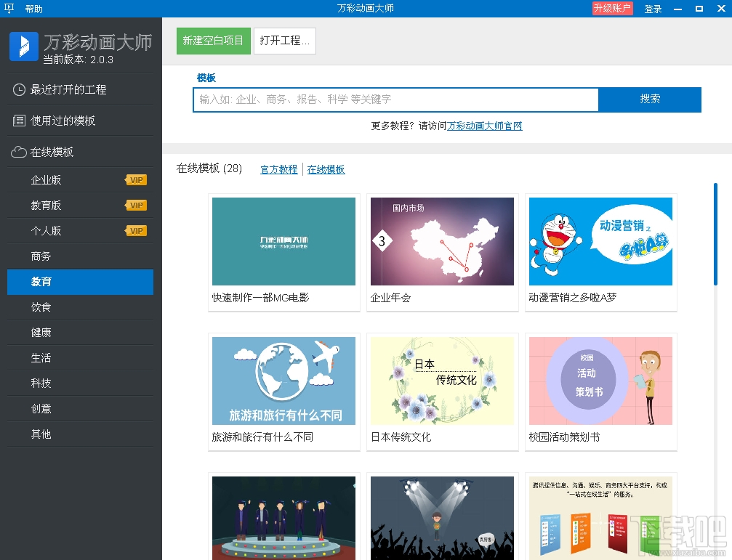Click the 升级账户 button
The height and width of the screenshot is (560, 732).
tap(612, 9)
